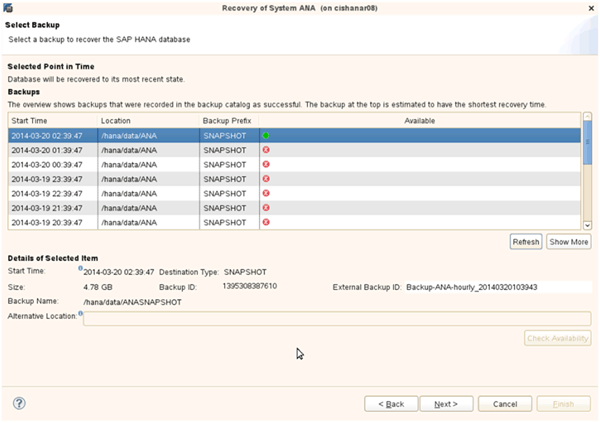Click the Finish button
Image resolution: width=600 pixels, height=423 pixels.
[563, 404]
